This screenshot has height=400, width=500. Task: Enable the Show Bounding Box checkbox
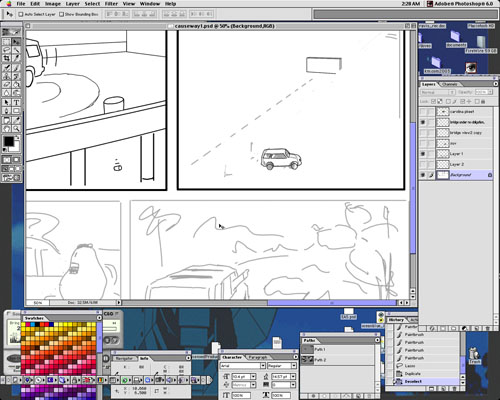[x=61, y=14]
